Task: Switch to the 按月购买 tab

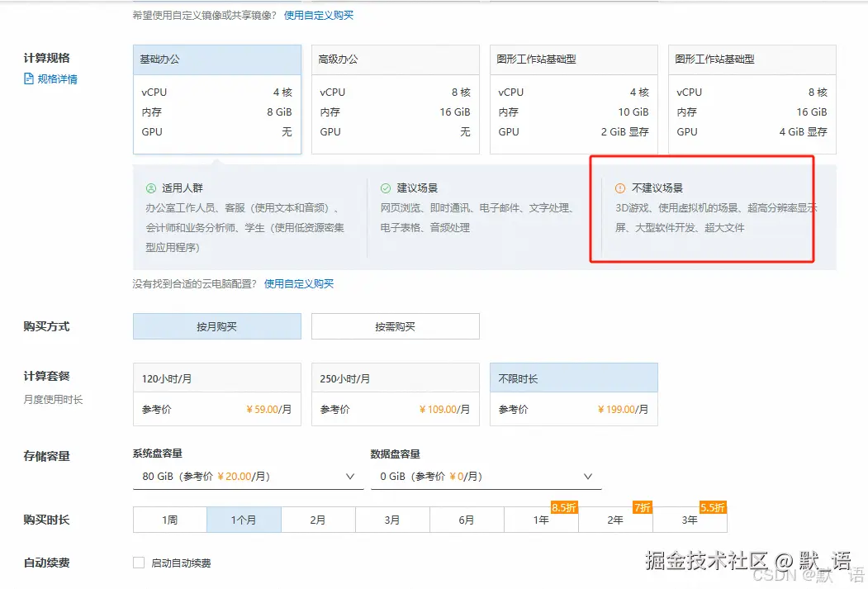Action: pos(216,326)
